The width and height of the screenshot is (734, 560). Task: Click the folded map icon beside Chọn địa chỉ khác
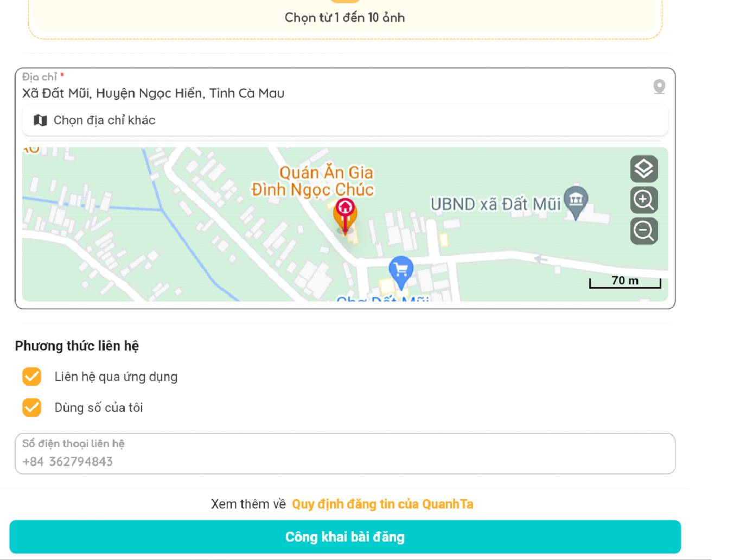[40, 120]
